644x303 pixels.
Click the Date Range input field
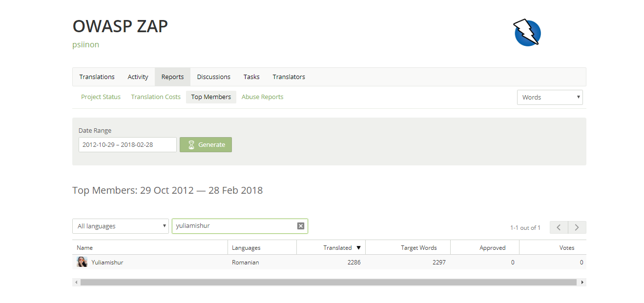click(127, 144)
